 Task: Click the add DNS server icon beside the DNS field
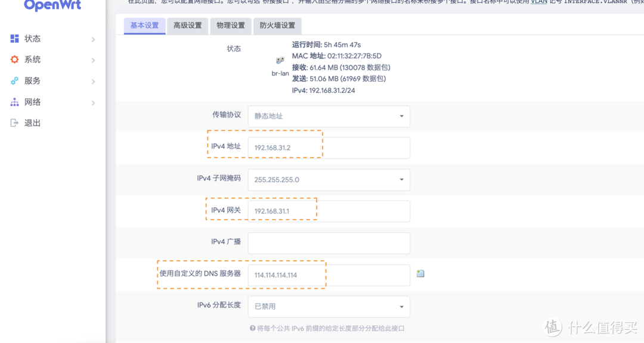420,273
